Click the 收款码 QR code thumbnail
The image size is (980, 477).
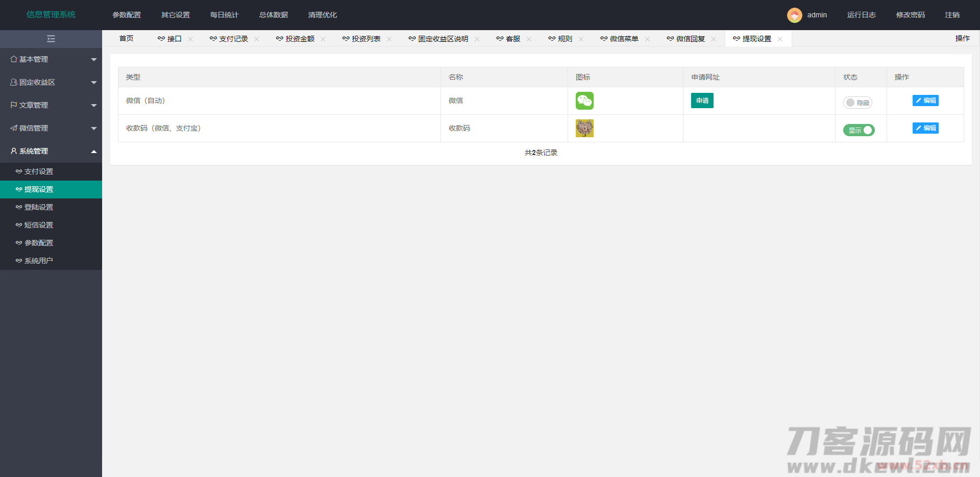click(584, 129)
